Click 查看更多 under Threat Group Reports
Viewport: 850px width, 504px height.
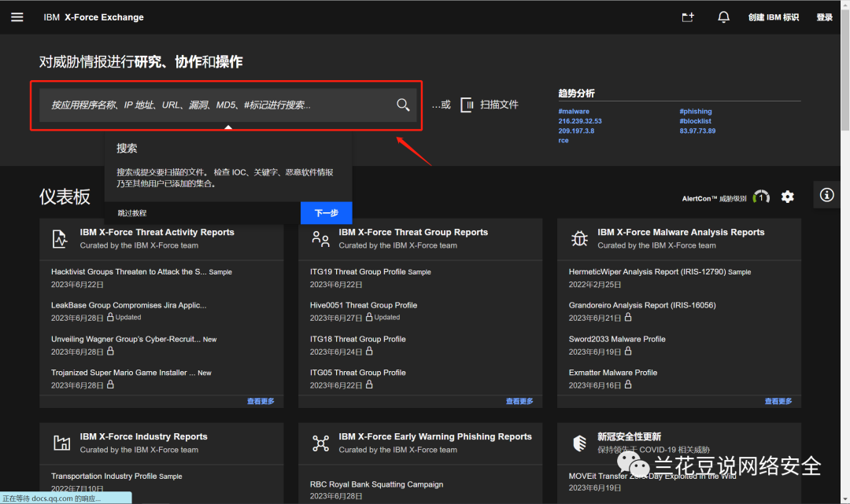(x=519, y=401)
